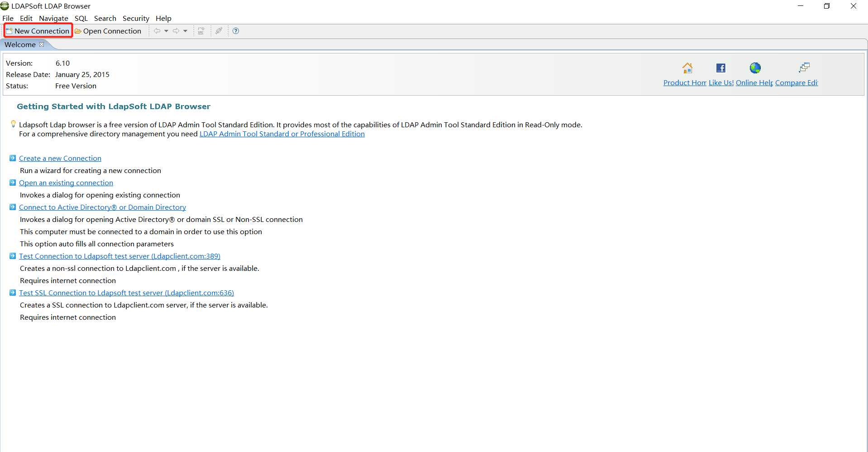The width and height of the screenshot is (868, 452).
Task: Click the Getting Started with LdapSoft heading
Action: click(114, 106)
